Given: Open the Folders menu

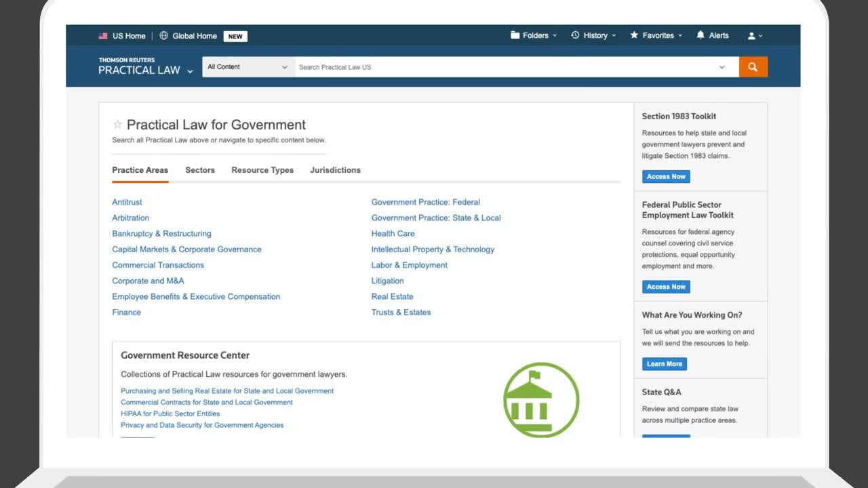Looking at the screenshot, I should [533, 36].
